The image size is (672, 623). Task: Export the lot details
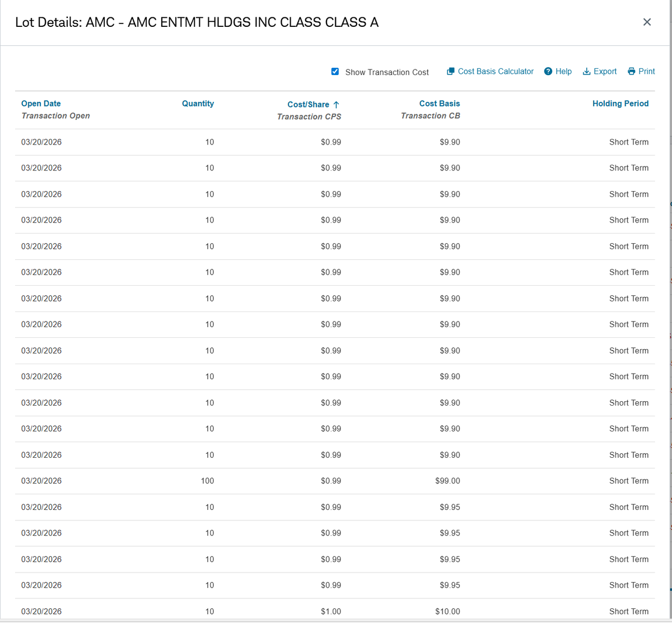[605, 71]
